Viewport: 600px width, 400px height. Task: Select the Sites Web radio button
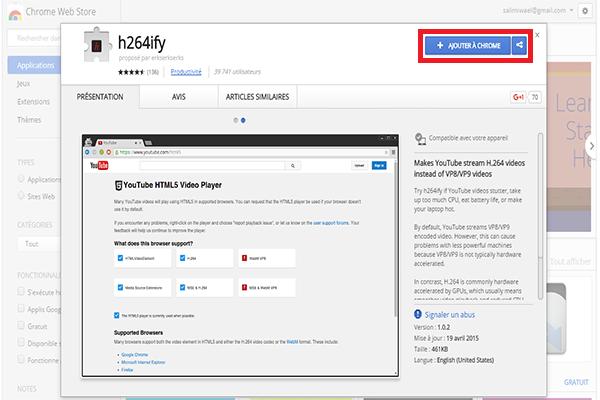21,196
